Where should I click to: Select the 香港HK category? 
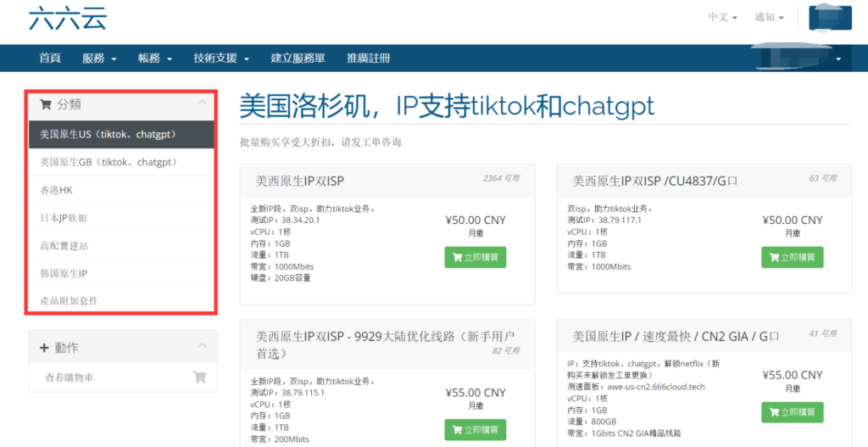[57, 190]
